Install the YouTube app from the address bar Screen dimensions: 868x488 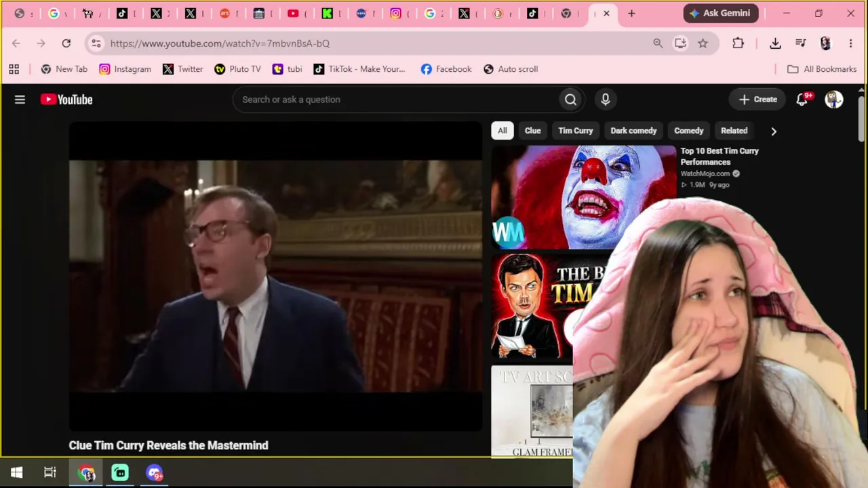pos(680,43)
